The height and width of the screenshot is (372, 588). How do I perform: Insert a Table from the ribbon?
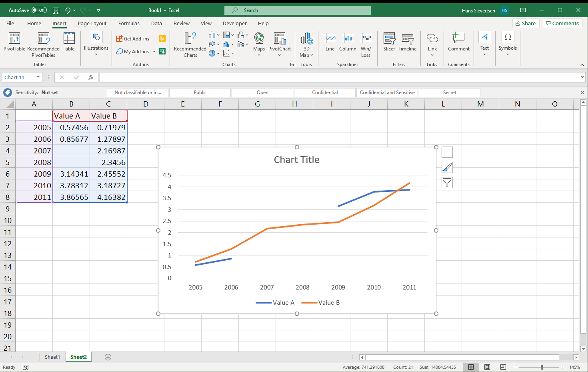pyautogui.click(x=69, y=42)
